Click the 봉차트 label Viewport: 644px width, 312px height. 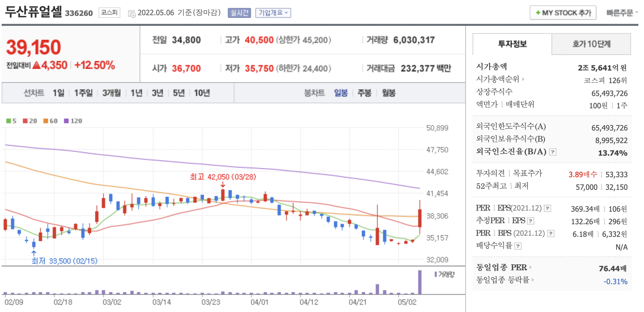(314, 93)
